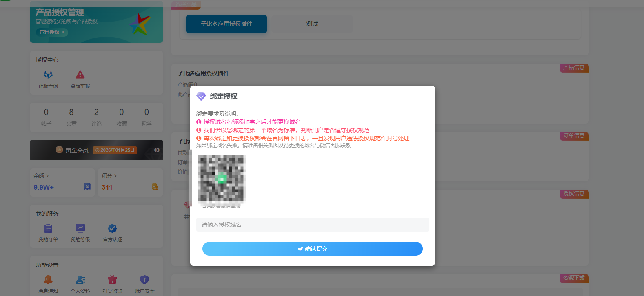Open the 评论 count showing 2

pyautogui.click(x=96, y=117)
